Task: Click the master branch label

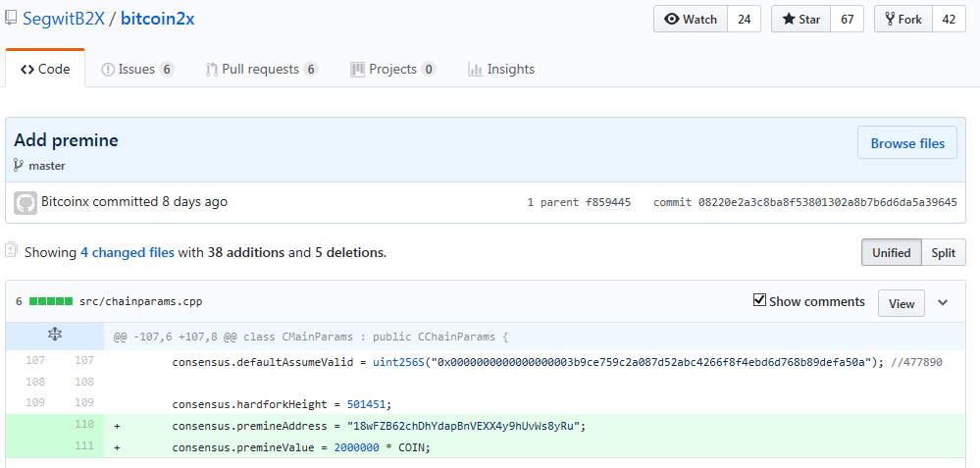Action: click(47, 166)
